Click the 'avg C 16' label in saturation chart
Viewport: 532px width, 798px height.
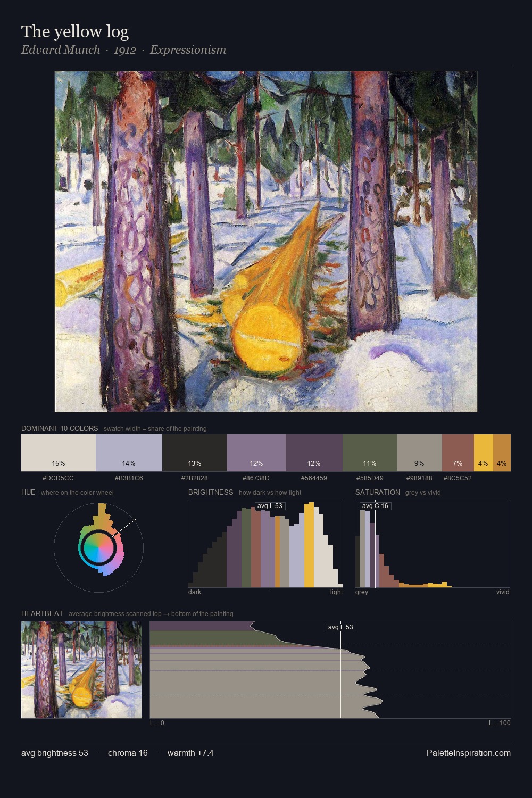[376, 505]
